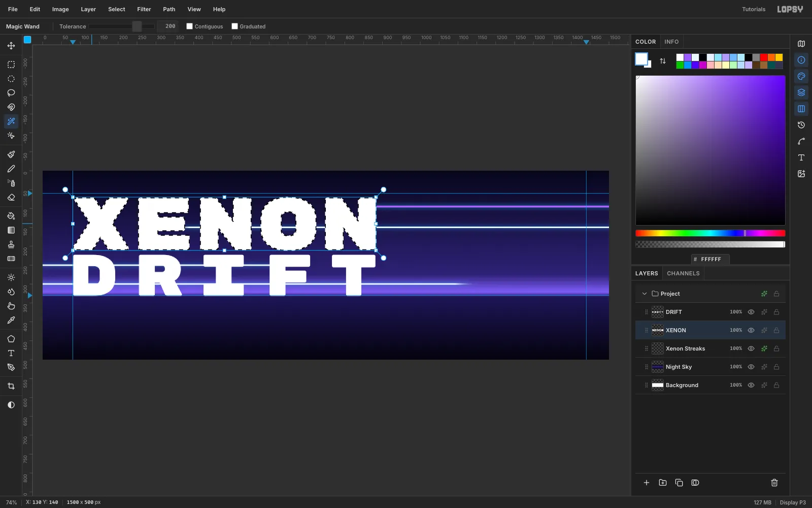Select the Pen path tool
The image size is (812, 508).
pos(11,367)
